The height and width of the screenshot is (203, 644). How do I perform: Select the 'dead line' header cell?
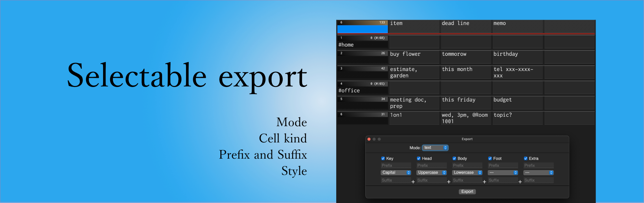(466, 26)
